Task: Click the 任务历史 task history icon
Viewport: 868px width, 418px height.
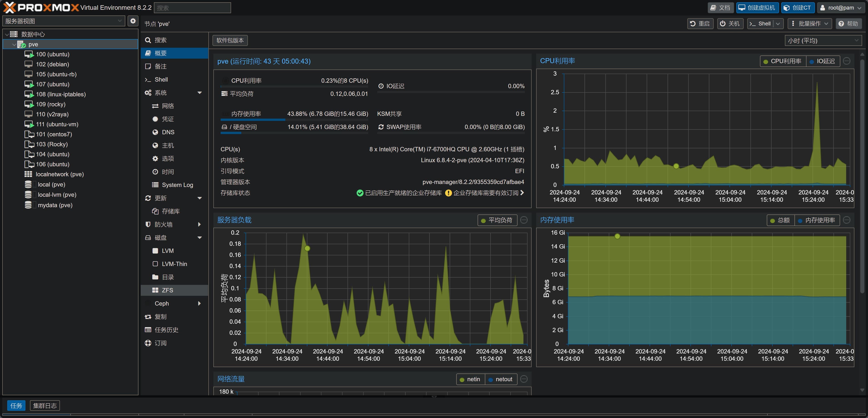Action: [148, 330]
